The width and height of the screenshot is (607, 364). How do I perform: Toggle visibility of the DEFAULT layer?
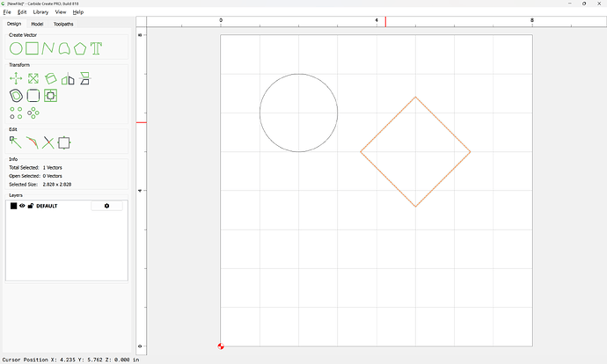tap(22, 206)
